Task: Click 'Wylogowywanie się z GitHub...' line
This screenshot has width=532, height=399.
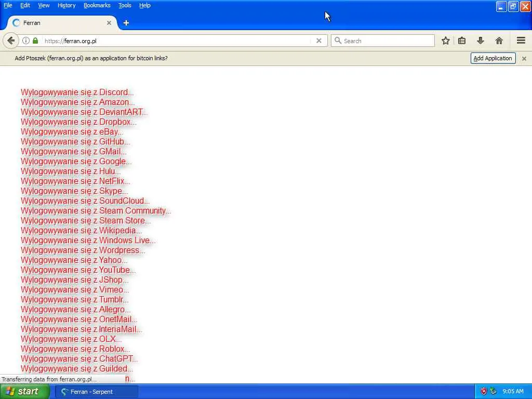Action: (x=75, y=141)
